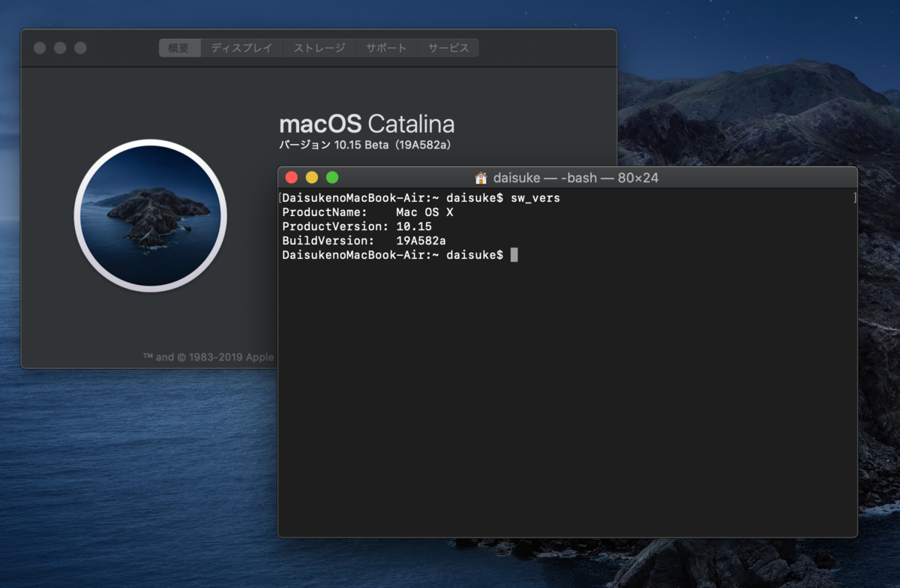
Task: Maximize the Terminal window with green button
Action: (x=332, y=178)
